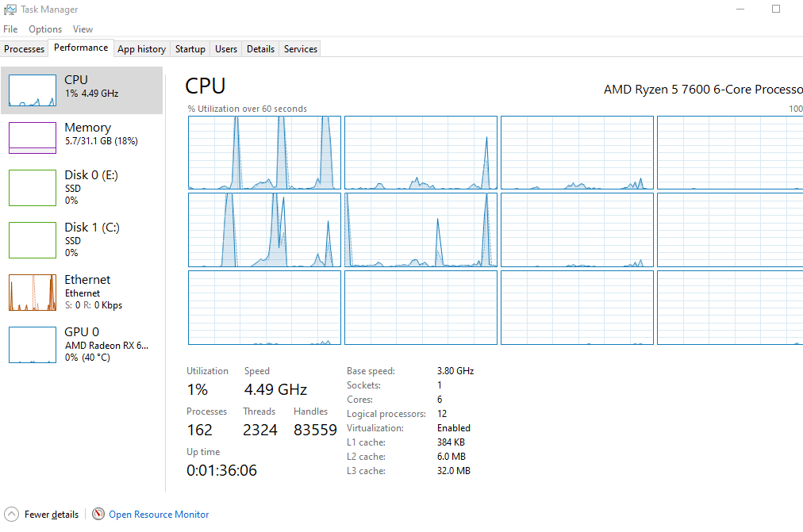Image resolution: width=803 pixels, height=532 pixels.
Task: Click the Logical processors value 12
Action: pyautogui.click(x=442, y=413)
